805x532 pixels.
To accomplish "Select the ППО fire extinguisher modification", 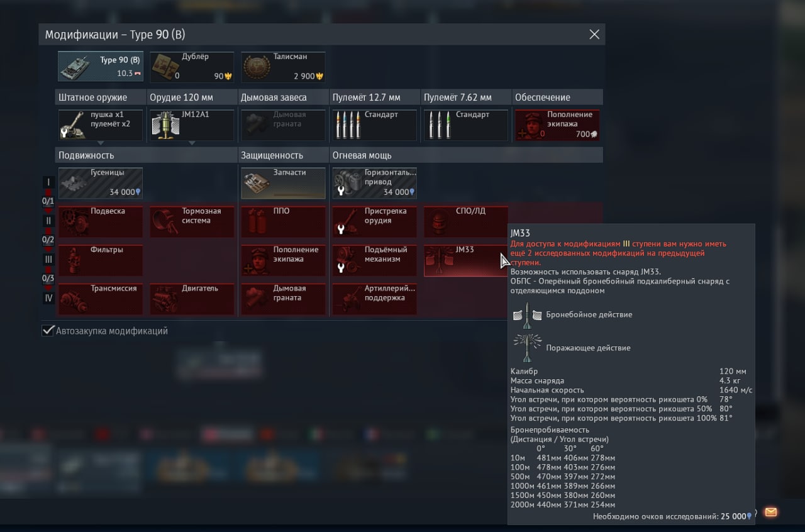I will click(283, 222).
